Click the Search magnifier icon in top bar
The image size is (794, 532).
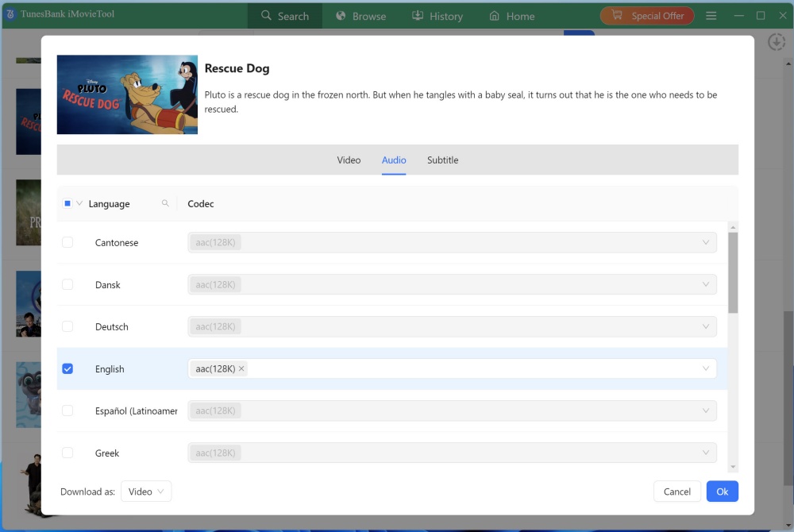coord(267,16)
